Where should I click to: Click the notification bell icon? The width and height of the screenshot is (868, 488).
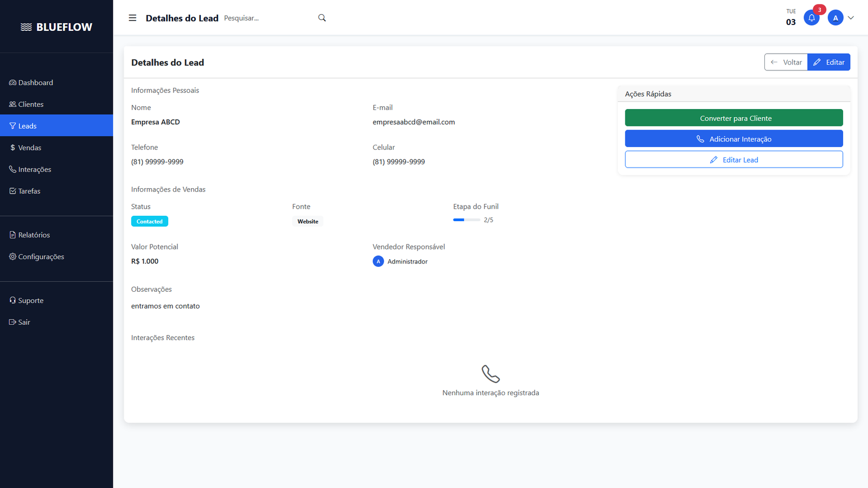[812, 17]
